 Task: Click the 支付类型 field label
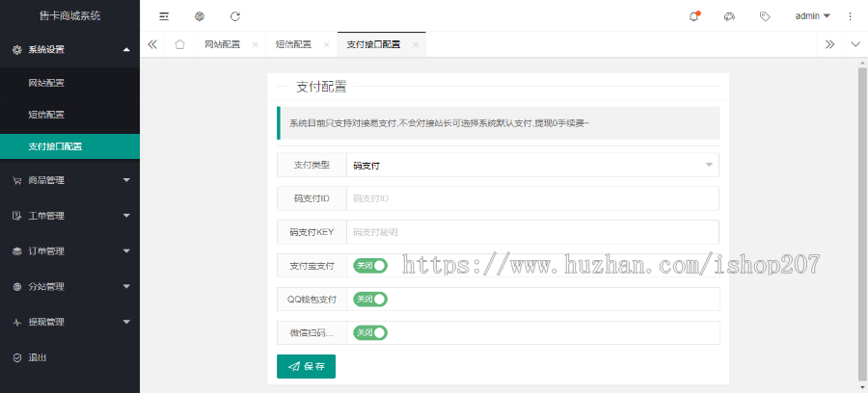coord(312,165)
